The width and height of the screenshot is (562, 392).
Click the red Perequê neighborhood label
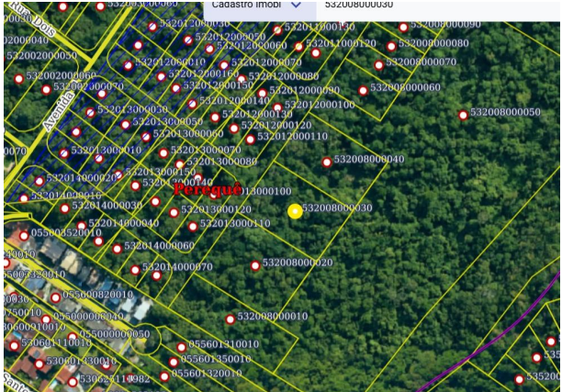[x=208, y=189]
